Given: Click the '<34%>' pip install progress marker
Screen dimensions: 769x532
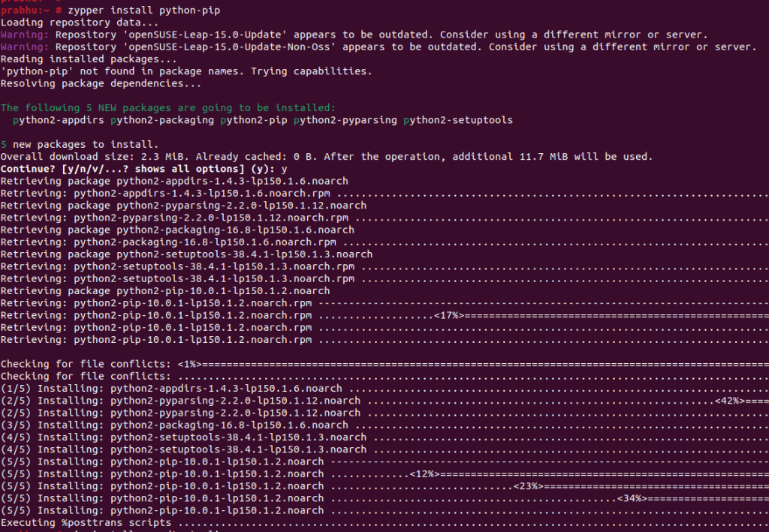Looking at the screenshot, I should point(632,499).
